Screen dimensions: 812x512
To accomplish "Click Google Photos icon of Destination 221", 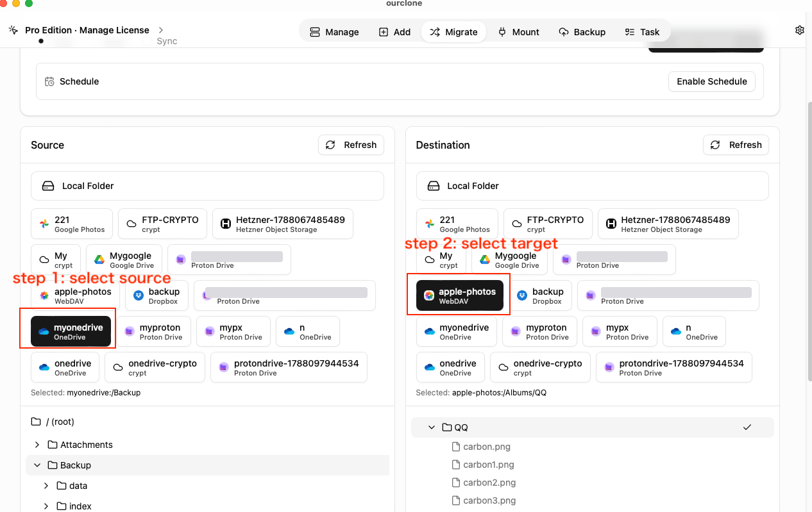I will click(430, 224).
